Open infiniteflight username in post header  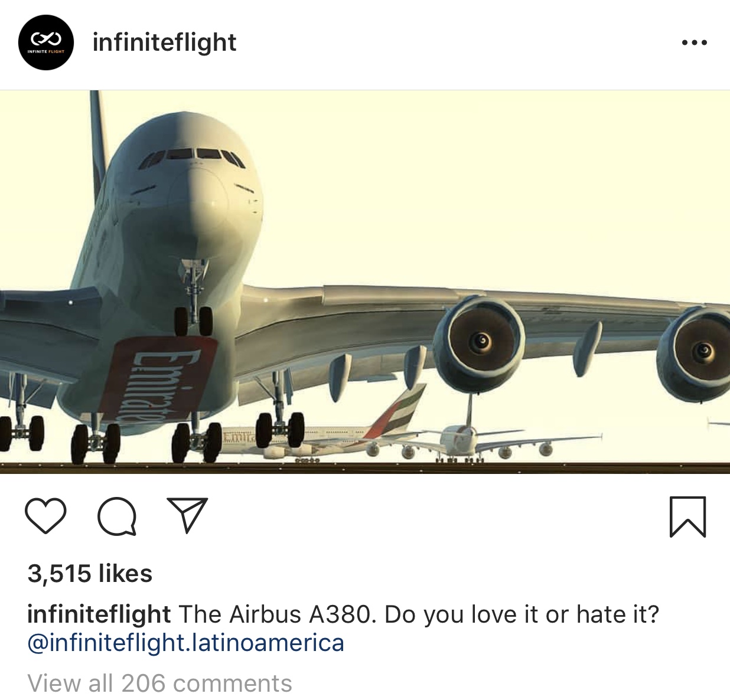pyautogui.click(x=164, y=42)
